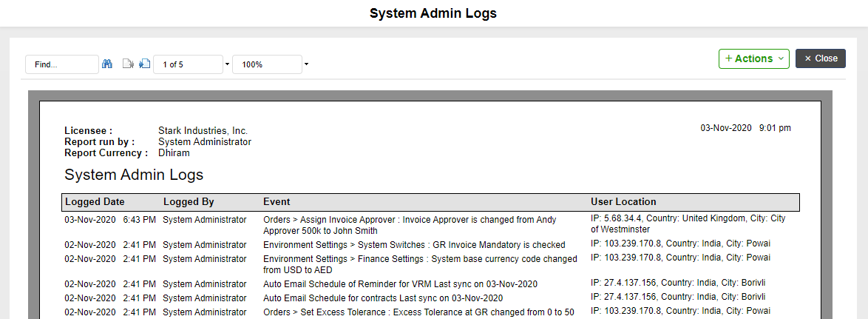
Task: Click the Auto Email Schedule for contracts event
Action: coord(383,298)
